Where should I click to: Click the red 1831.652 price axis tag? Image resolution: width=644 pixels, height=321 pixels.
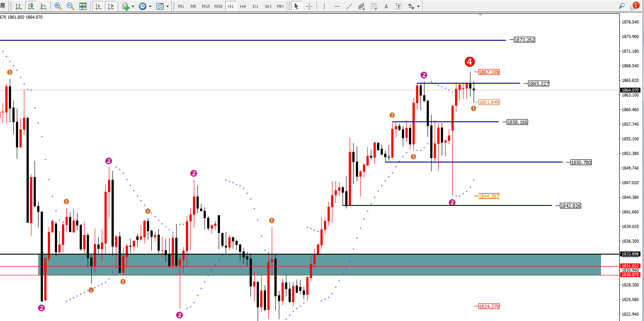[x=631, y=266]
